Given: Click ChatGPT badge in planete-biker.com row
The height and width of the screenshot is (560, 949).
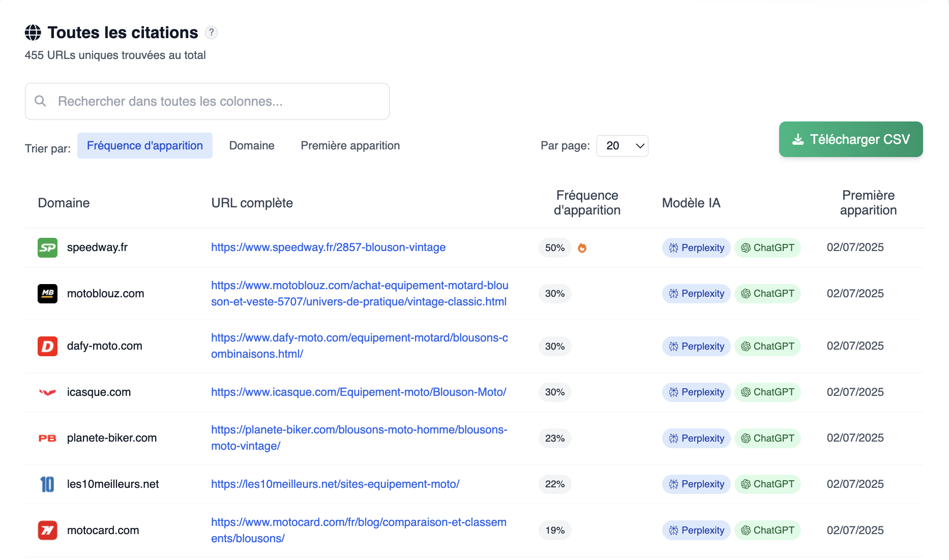Looking at the screenshot, I should pyautogui.click(x=767, y=439).
